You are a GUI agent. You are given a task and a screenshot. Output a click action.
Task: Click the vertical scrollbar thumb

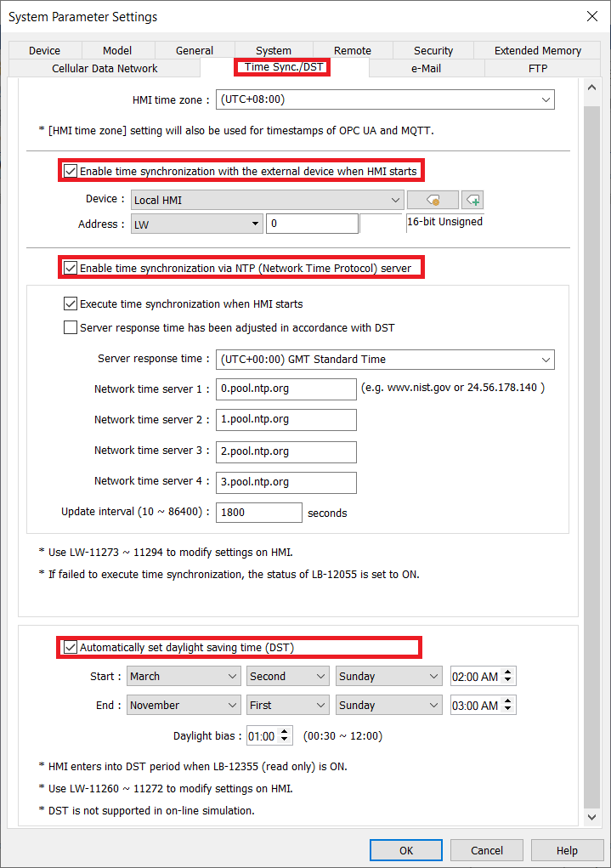591,457
